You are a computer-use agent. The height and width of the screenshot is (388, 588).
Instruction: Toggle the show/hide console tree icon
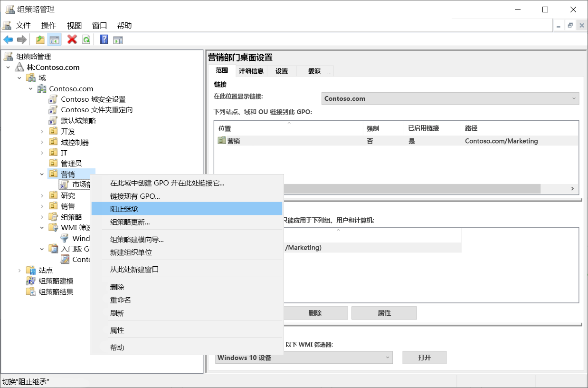pos(55,39)
